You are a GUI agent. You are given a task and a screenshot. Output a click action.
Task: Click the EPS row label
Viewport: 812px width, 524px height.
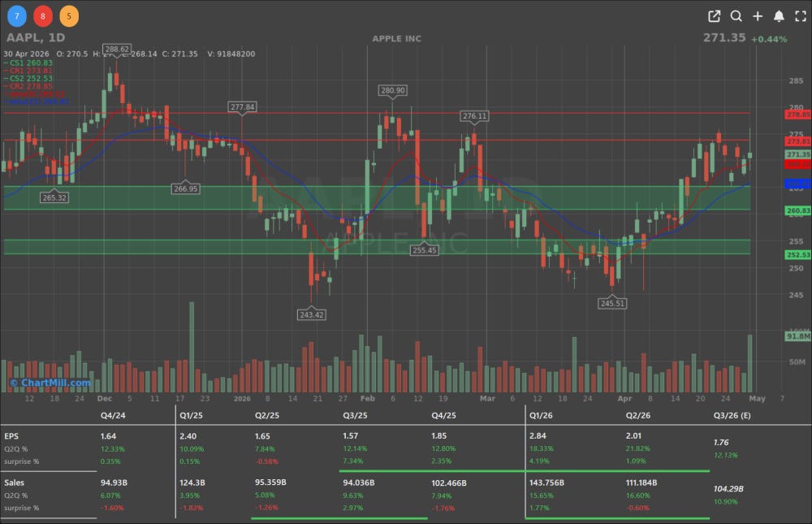coord(11,436)
